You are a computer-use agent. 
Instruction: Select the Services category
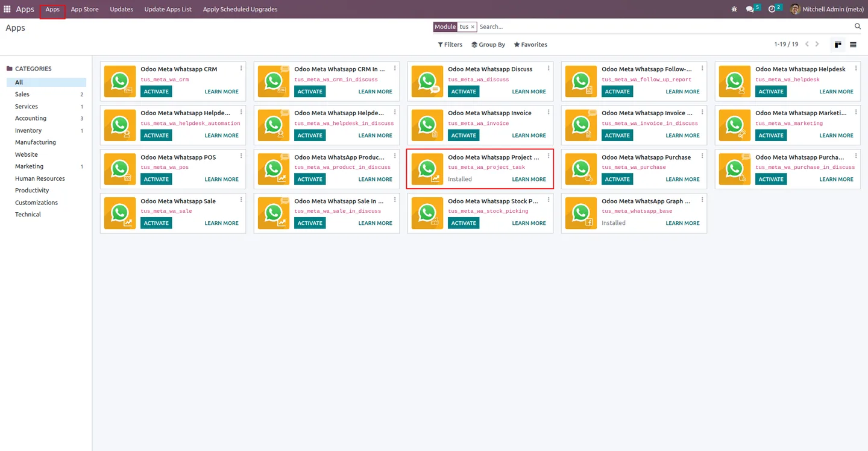(x=46, y=106)
